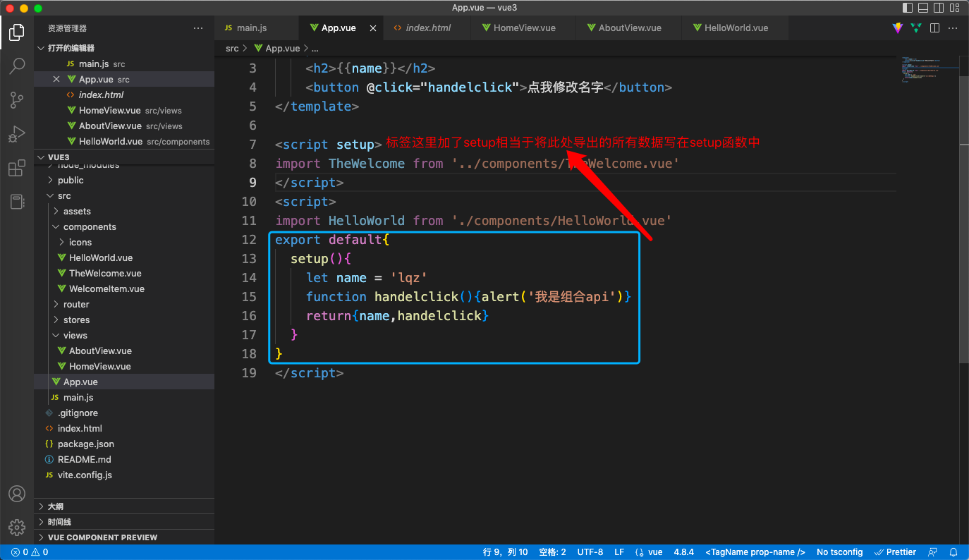This screenshot has width=969, height=560.
Task: Open the Search view in the activity bar
Action: 17,66
